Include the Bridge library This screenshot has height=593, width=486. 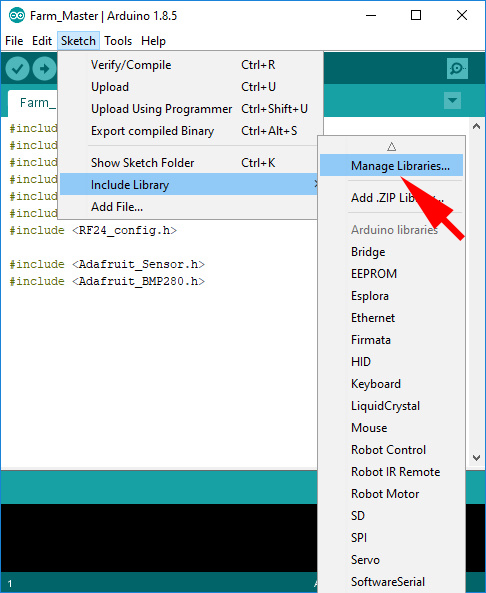[x=391, y=252]
